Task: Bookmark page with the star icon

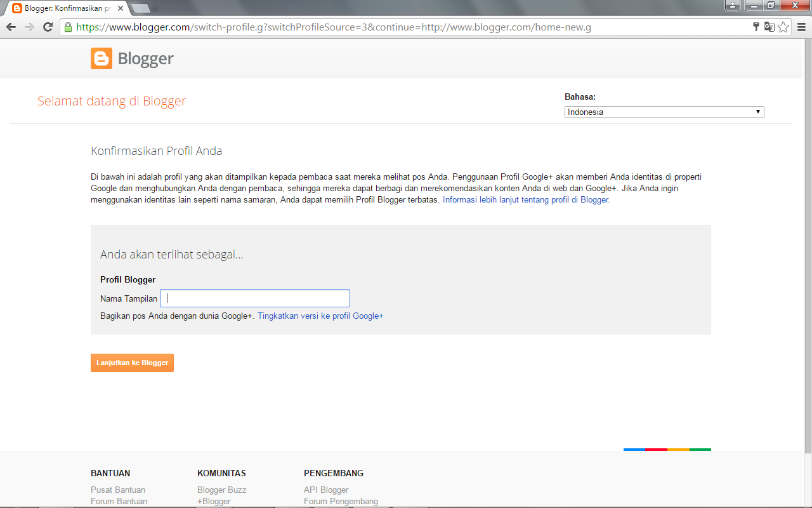Action: (783, 27)
